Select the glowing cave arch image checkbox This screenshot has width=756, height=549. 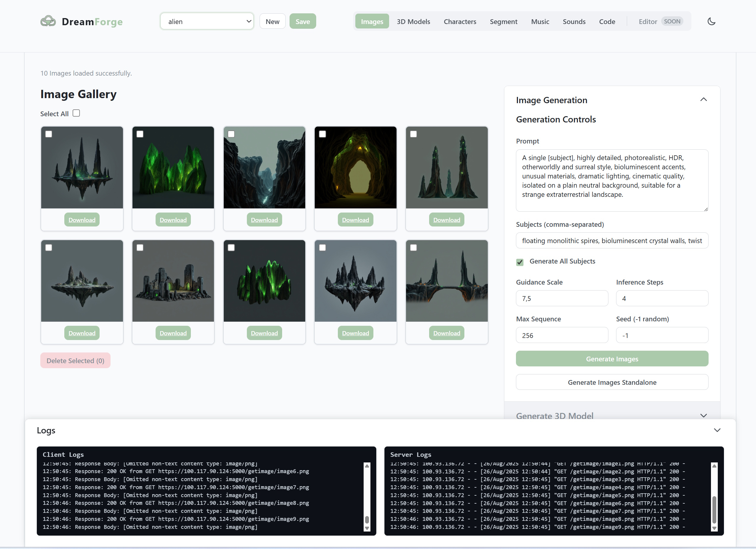coord(322,134)
